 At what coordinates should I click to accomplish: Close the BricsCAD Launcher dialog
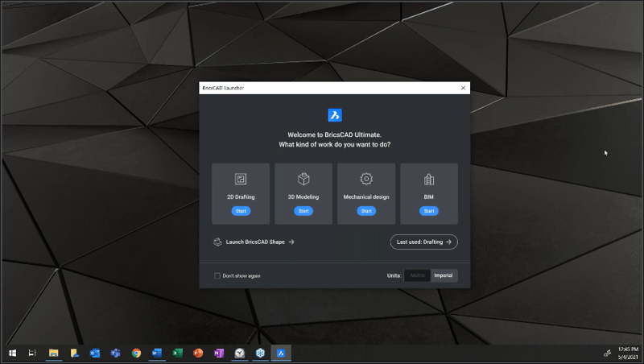[464, 88]
